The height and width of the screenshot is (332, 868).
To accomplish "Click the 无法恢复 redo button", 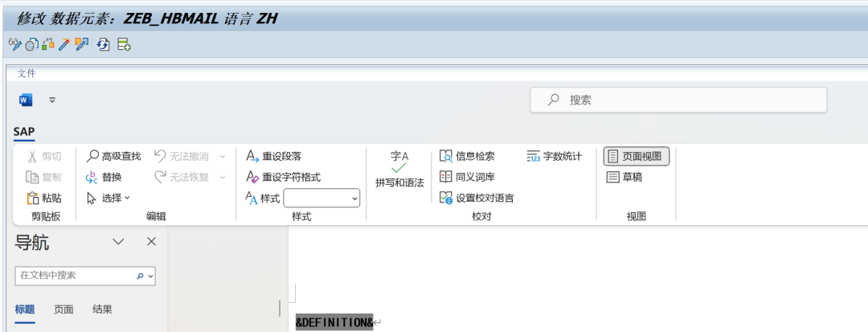I will point(182,177).
